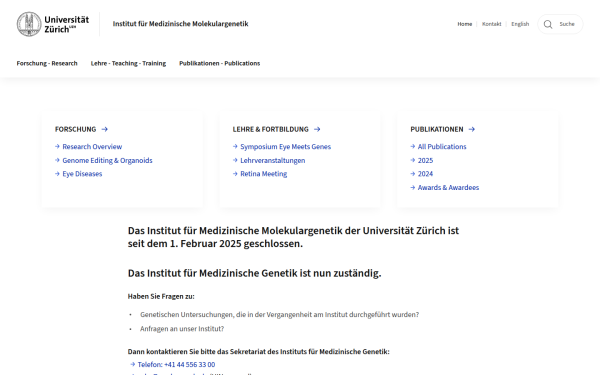The image size is (600, 375).
Task: Click the 'Haben Sie Fragen zu:' text
Action: coord(161,296)
